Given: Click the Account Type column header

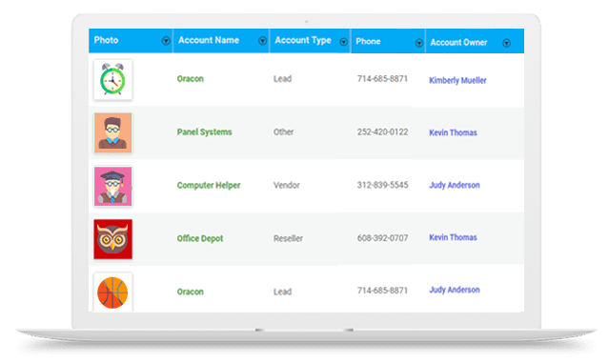Looking at the screenshot, I should coord(310,41).
